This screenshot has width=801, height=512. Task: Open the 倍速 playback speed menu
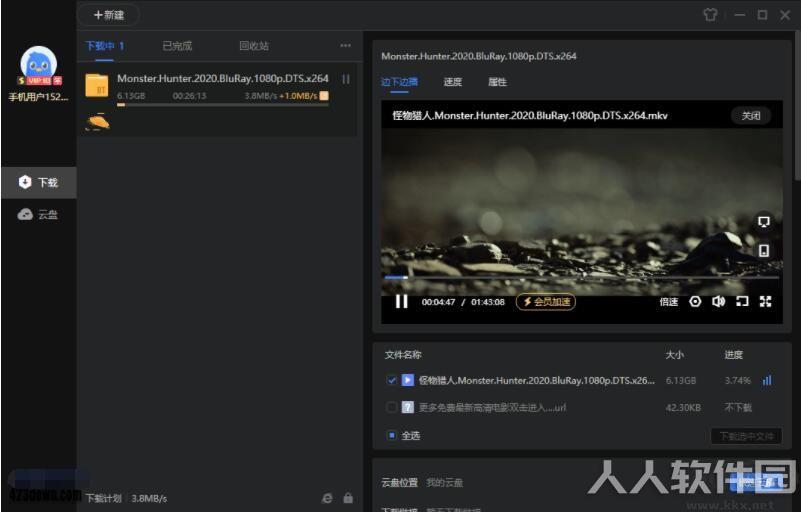[668, 301]
